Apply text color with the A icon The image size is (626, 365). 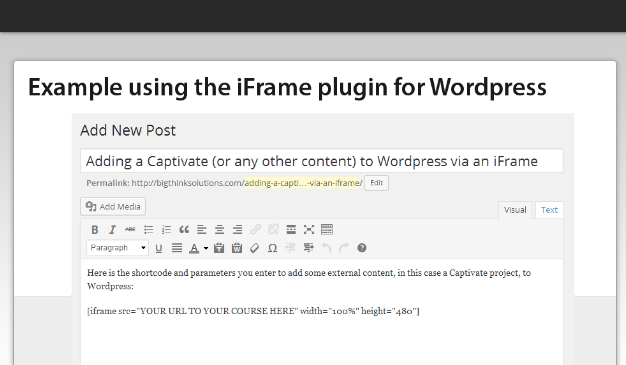click(194, 248)
